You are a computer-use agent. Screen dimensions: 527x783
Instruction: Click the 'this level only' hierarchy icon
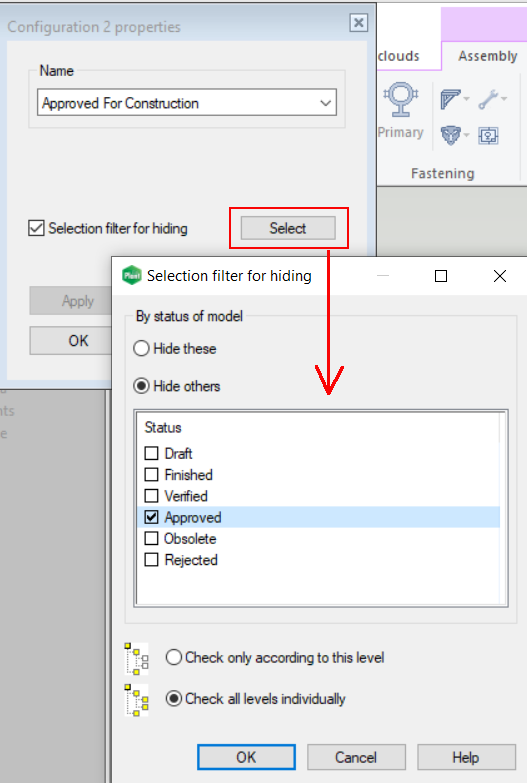[137, 659]
